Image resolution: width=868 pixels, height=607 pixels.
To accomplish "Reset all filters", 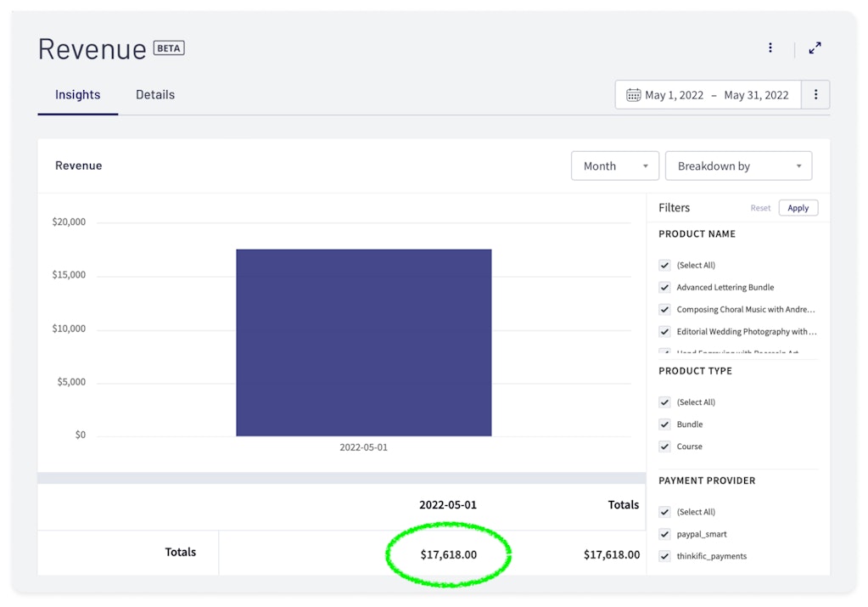I will (760, 207).
